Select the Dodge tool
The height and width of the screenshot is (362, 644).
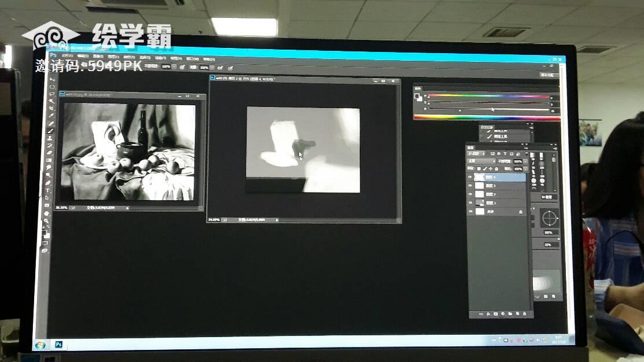49,175
